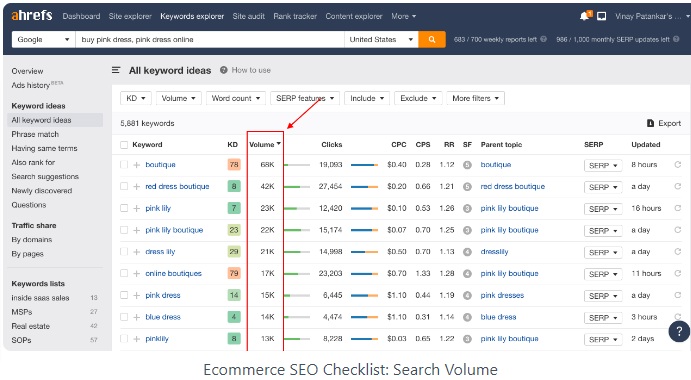Image resolution: width=691 pixels, height=380 pixels.
Task: Open the United States country dropdown
Action: coord(381,40)
